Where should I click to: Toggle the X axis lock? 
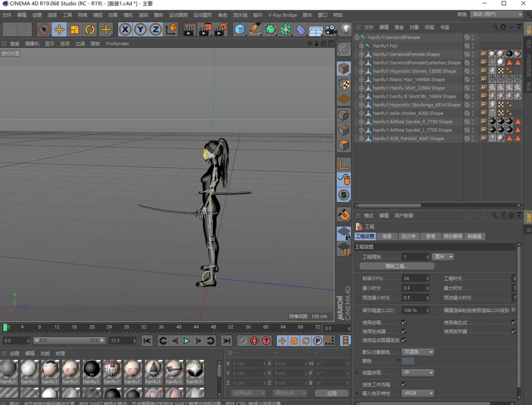click(125, 29)
